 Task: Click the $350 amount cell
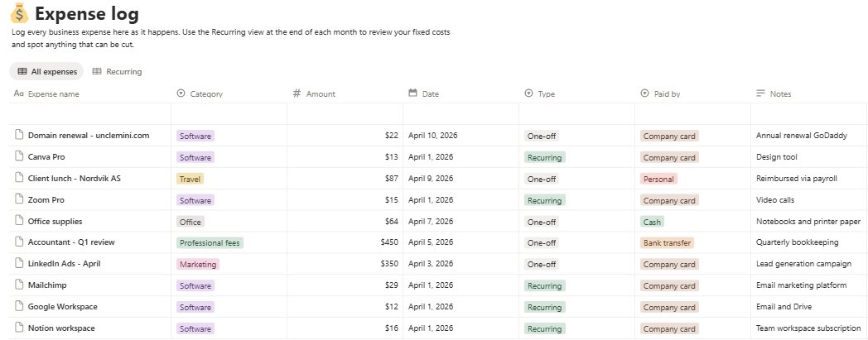click(345, 264)
